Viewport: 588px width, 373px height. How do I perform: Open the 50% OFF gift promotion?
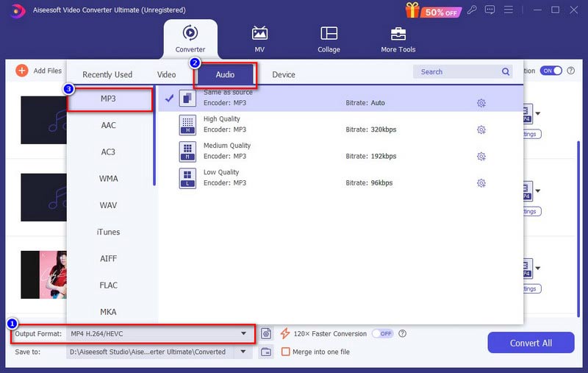pos(433,10)
